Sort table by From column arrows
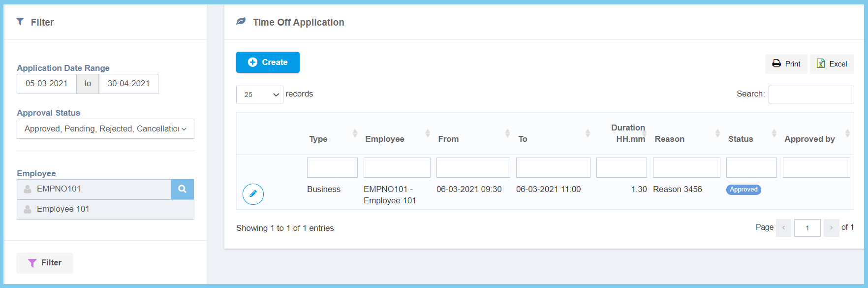Screen dimensions: 868x288 click(x=507, y=133)
